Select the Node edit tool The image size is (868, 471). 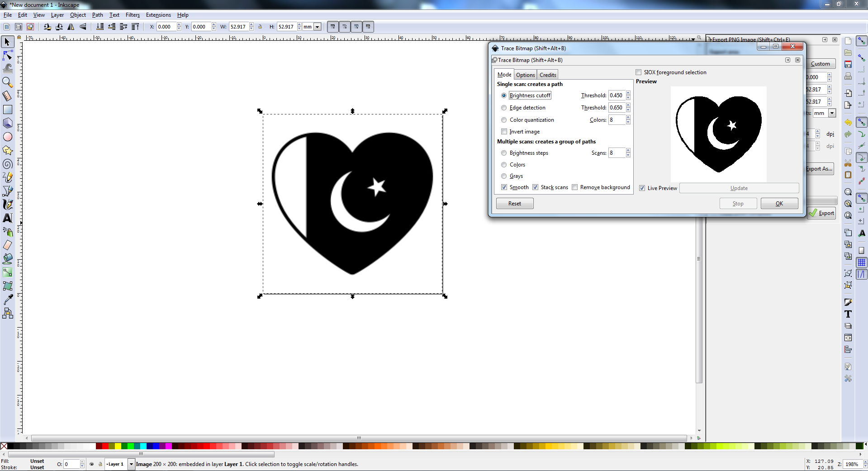tap(8, 56)
